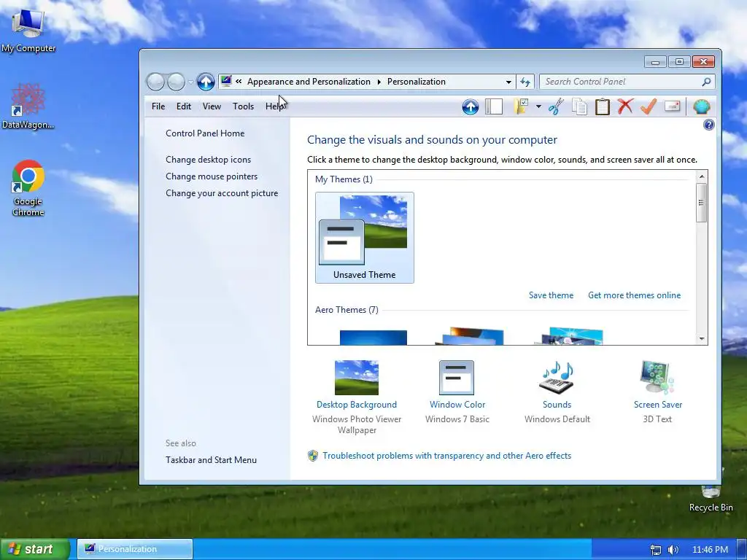Click the Control Panel icon in address bar
This screenshot has width=747, height=560.
(226, 81)
